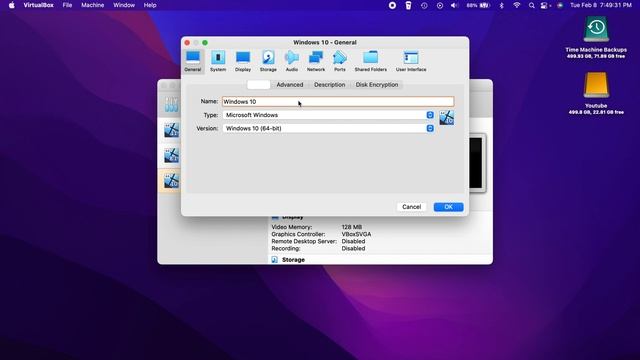The image size is (640, 360).
Task: Click the Tools icon in VirtualBox Manager
Action: (x=171, y=104)
